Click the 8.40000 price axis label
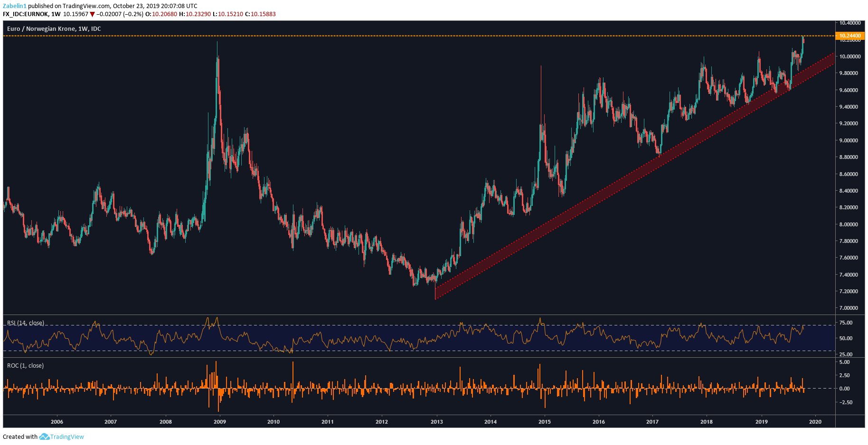This screenshot has width=868, height=445. coord(849,191)
